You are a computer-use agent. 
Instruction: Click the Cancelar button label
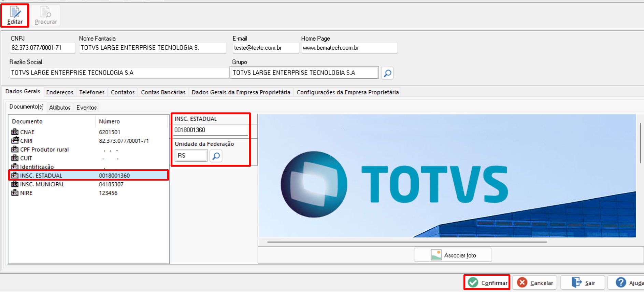(x=542, y=283)
